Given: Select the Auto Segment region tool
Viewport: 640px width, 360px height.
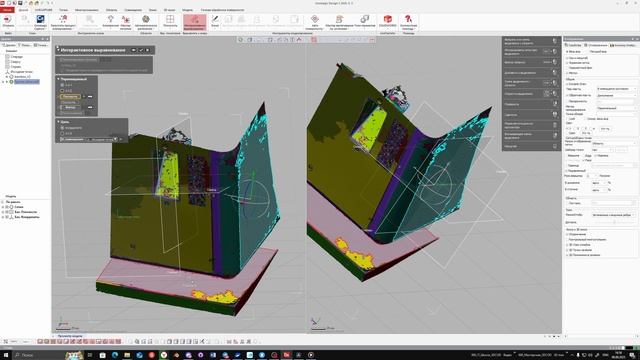Looking at the screenshot, I should [x=146, y=22].
